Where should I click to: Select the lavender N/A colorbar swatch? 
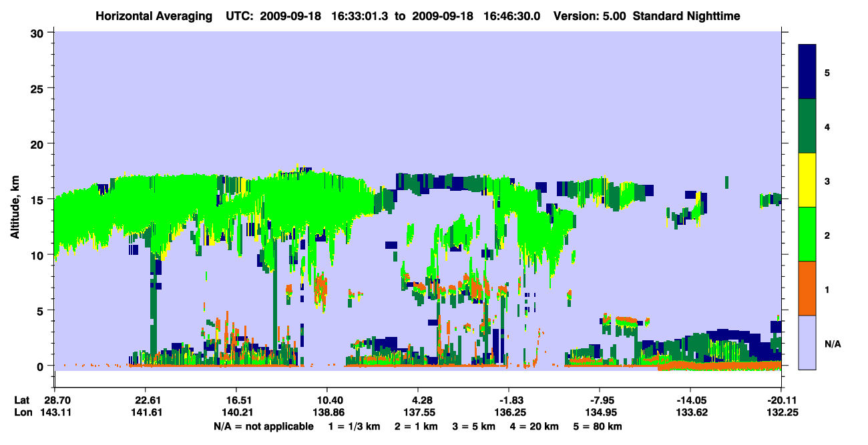[807, 342]
